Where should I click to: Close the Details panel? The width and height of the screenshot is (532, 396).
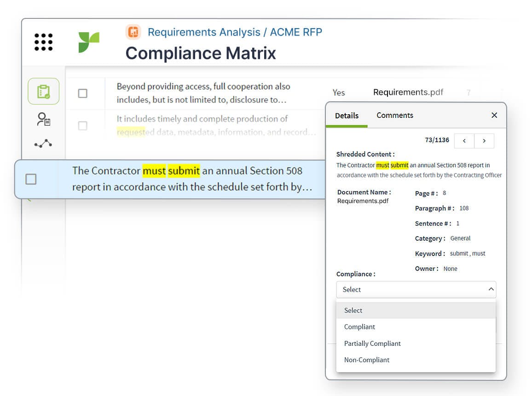(494, 115)
